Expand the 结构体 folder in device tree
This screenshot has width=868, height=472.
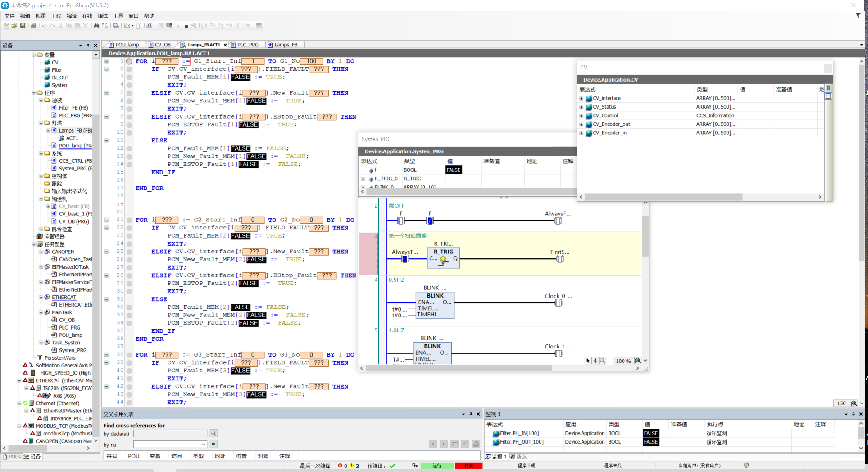[x=41, y=176]
